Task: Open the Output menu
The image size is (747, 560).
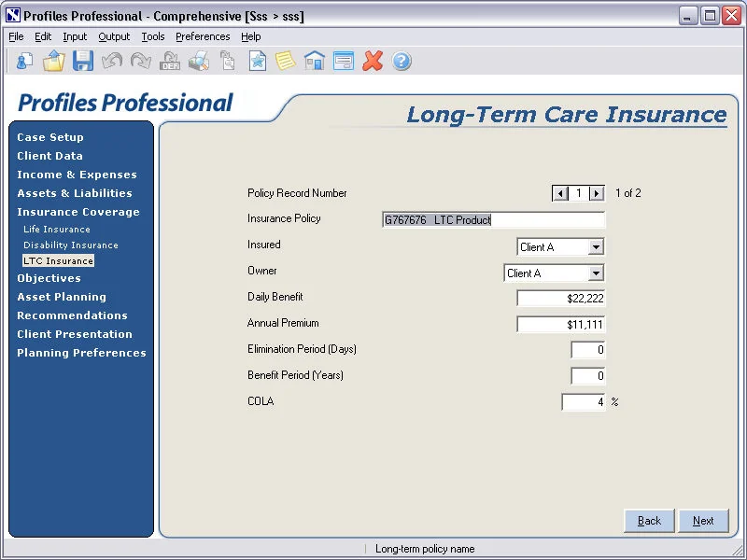Action: click(x=114, y=36)
